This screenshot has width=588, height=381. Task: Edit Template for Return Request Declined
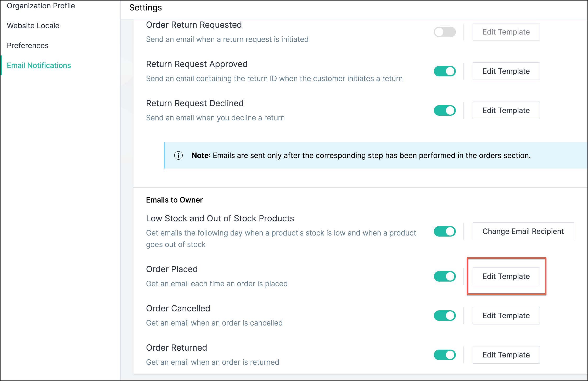pyautogui.click(x=506, y=110)
